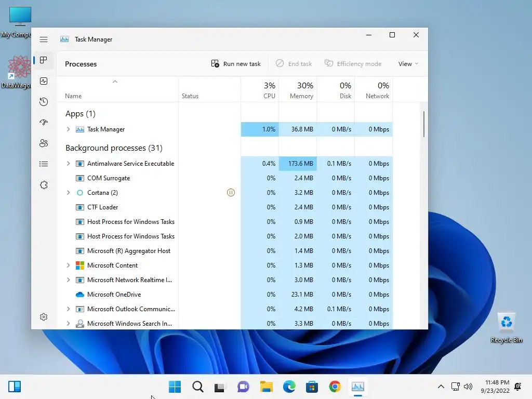The image size is (532, 399).
Task: Click the End task button
Action: point(294,64)
